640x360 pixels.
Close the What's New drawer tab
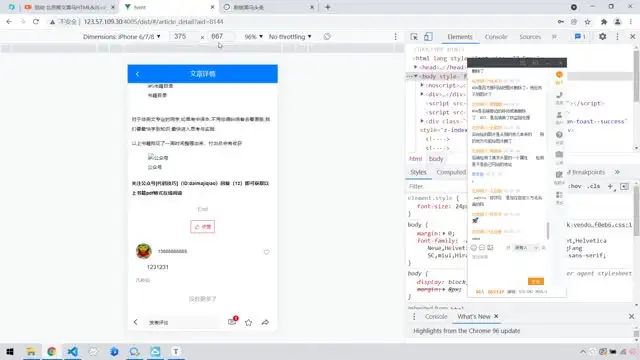point(496,316)
